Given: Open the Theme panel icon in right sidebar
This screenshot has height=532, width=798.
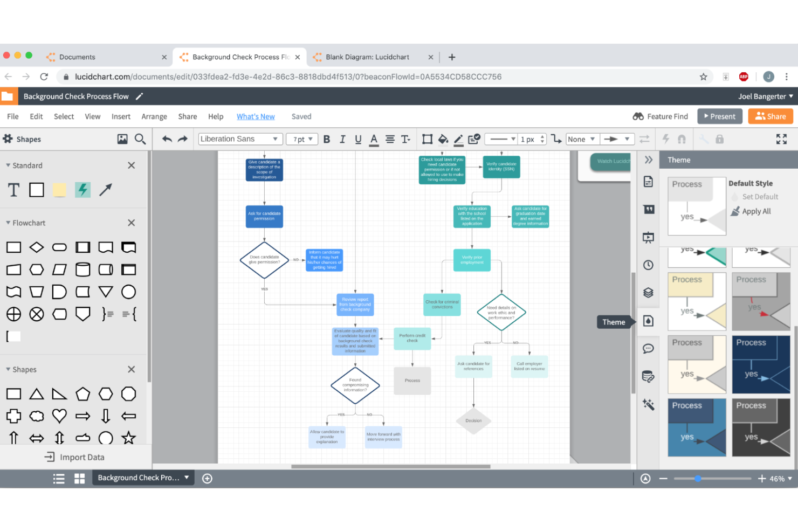Looking at the screenshot, I should [x=649, y=320].
